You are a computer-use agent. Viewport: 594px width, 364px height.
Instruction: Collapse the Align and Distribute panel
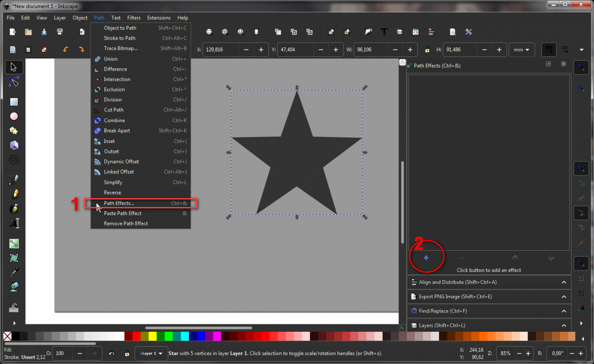(x=564, y=282)
